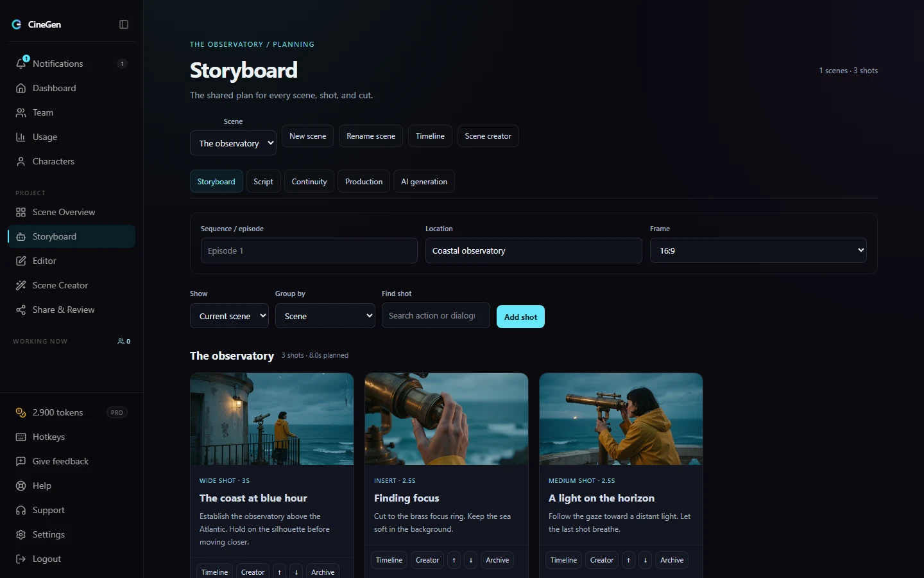Open Support headset icon

(x=21, y=510)
